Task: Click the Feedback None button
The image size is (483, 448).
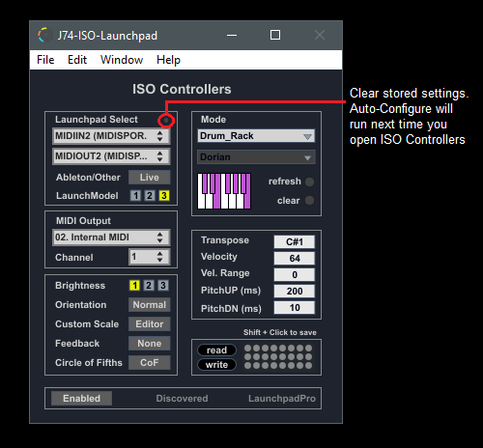Action: pos(150,344)
